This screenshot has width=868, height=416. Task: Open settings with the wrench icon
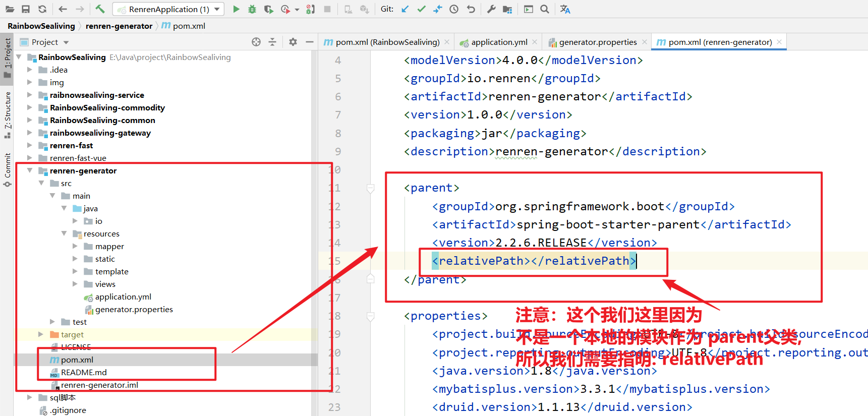click(491, 9)
